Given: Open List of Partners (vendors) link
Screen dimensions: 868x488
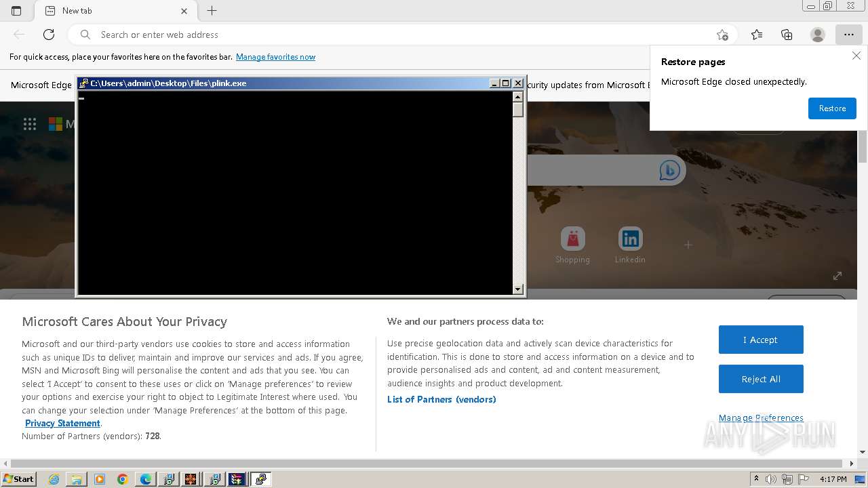Looking at the screenshot, I should pos(441,399).
